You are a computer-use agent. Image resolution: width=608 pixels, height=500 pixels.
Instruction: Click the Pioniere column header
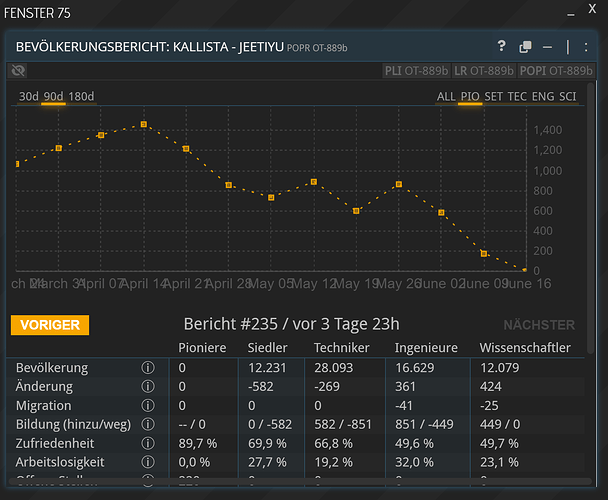pos(202,348)
